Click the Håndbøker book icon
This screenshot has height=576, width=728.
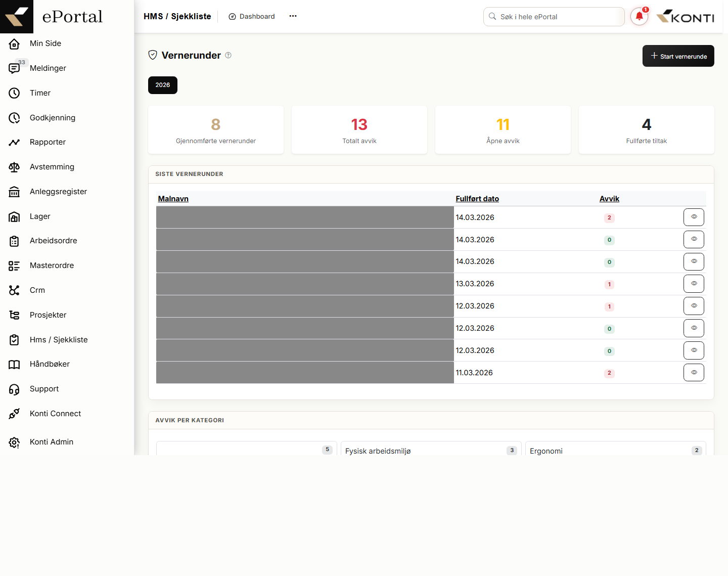click(14, 364)
